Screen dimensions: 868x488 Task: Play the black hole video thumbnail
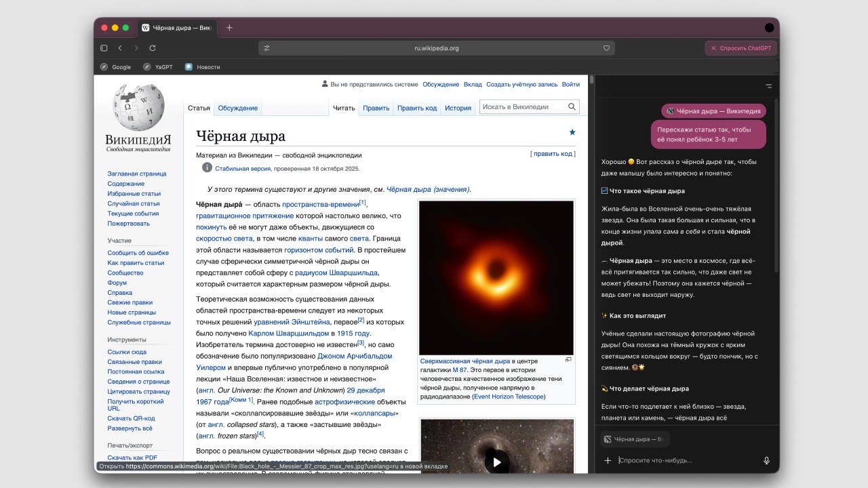(497, 462)
